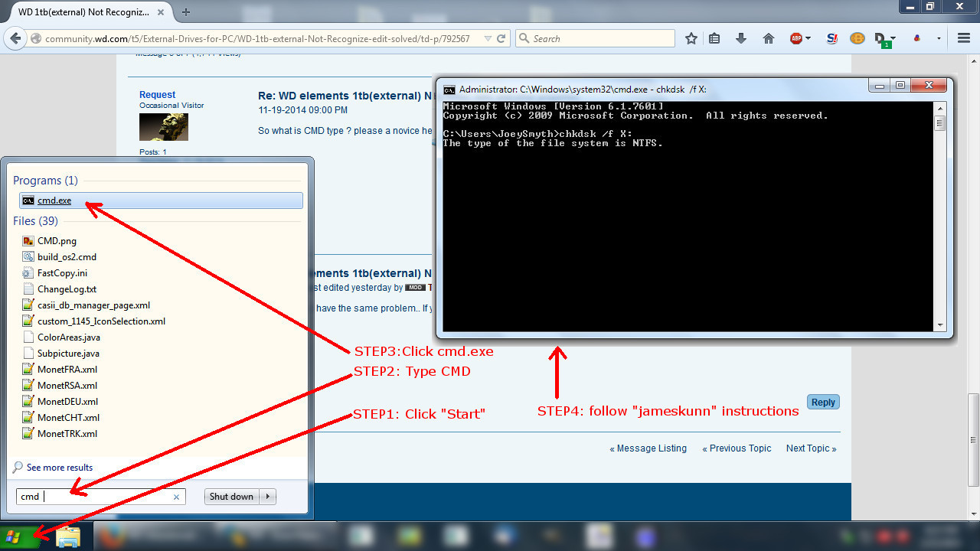Open Request user profile link
Viewport: 980px width, 551px height.
(157, 95)
